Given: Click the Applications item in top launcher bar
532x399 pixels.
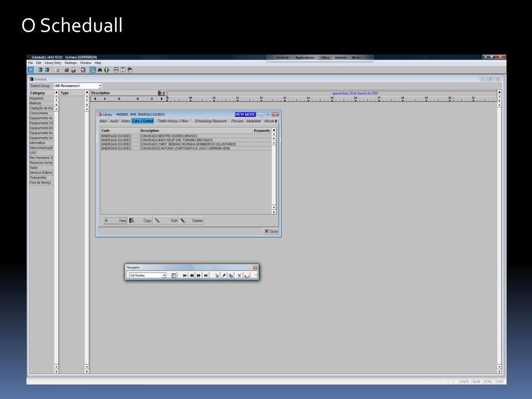Looking at the screenshot, I should coord(304,57).
